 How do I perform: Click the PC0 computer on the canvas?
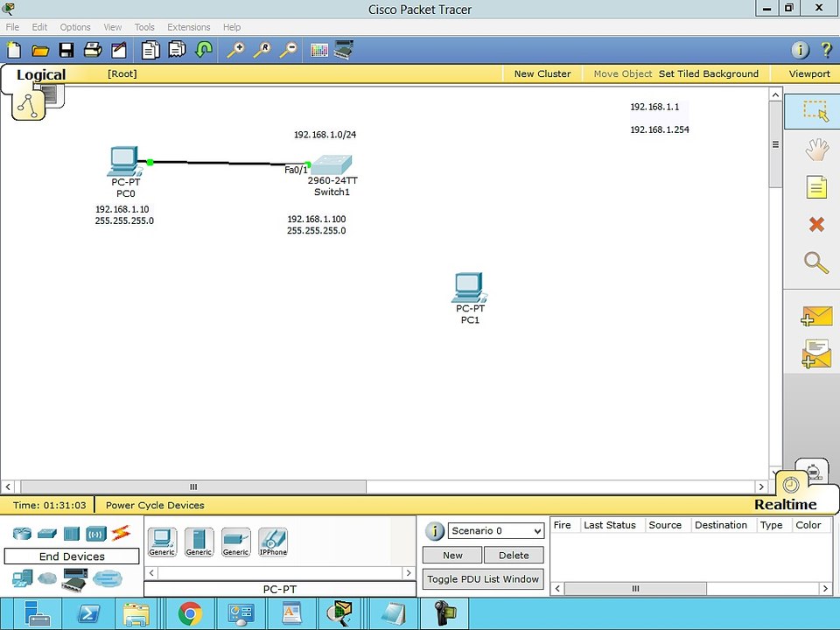coord(125,161)
